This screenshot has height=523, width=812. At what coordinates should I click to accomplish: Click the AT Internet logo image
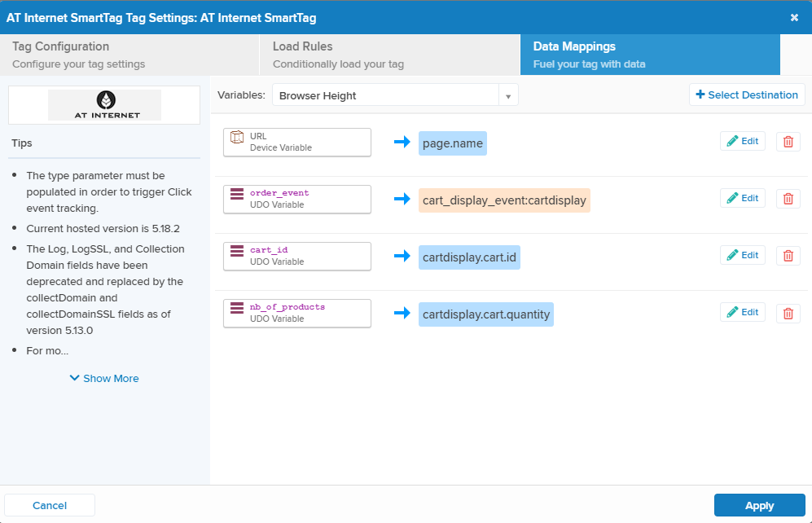pyautogui.click(x=104, y=105)
